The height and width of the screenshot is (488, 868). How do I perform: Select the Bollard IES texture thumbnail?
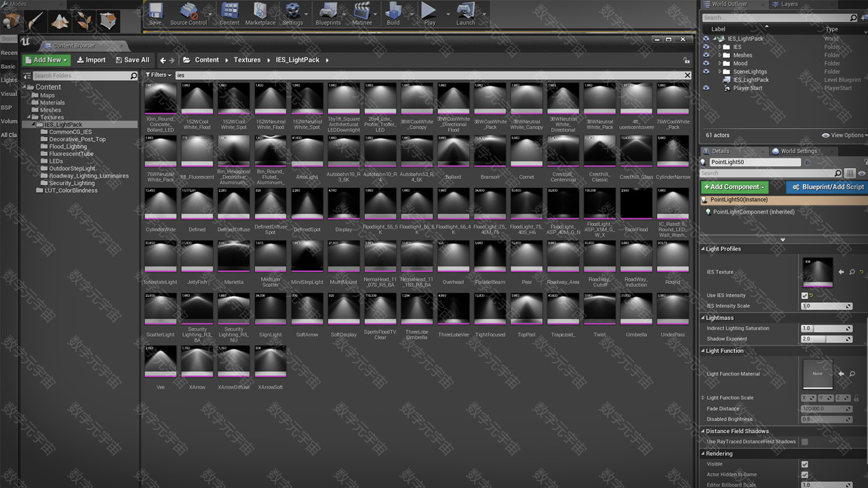point(453,151)
